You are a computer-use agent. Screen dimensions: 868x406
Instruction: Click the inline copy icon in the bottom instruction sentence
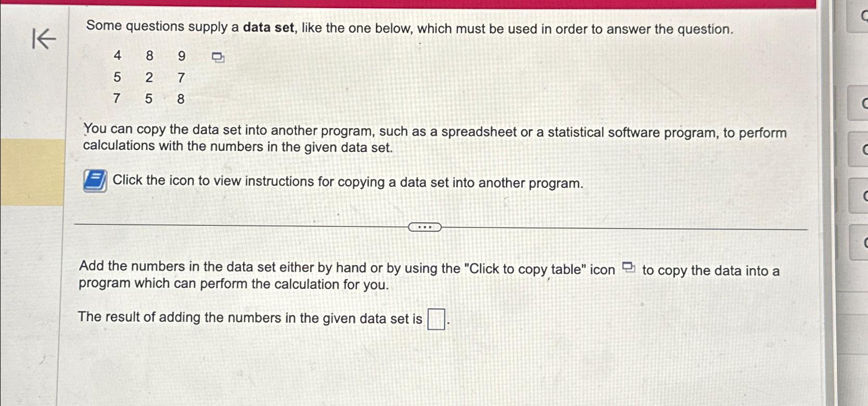(x=629, y=268)
